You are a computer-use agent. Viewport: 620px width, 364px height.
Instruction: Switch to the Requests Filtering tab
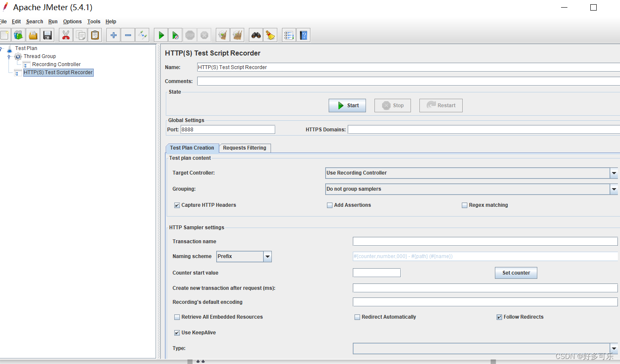(x=245, y=148)
